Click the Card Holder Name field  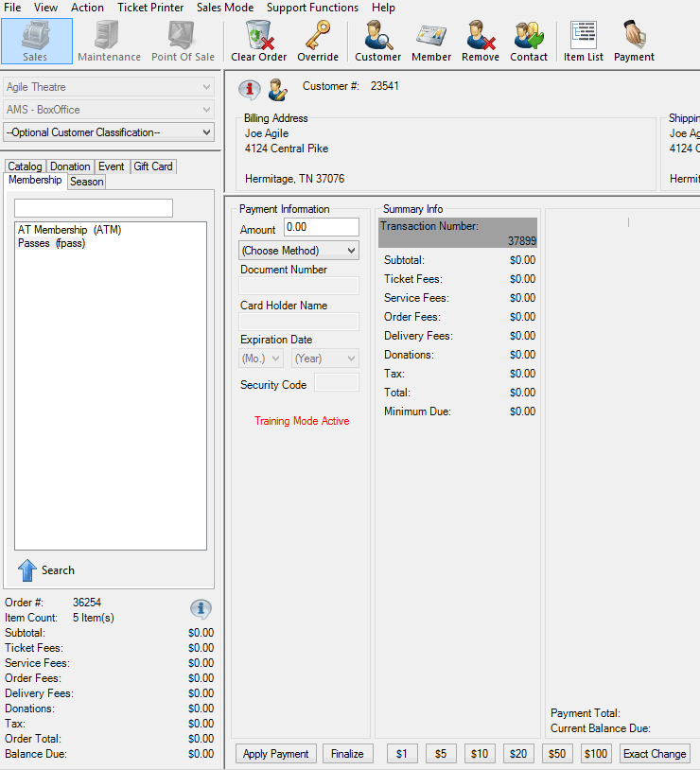(299, 322)
